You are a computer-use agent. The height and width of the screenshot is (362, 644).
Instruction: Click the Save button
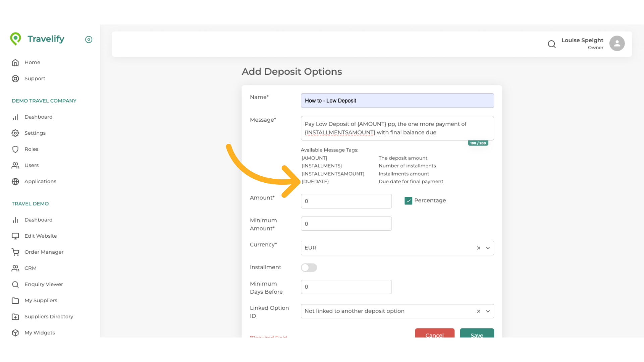(x=477, y=335)
